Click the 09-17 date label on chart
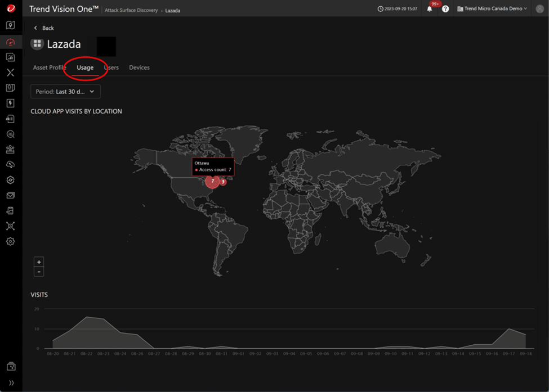Viewport: 549px width, 392px height. 508,354
